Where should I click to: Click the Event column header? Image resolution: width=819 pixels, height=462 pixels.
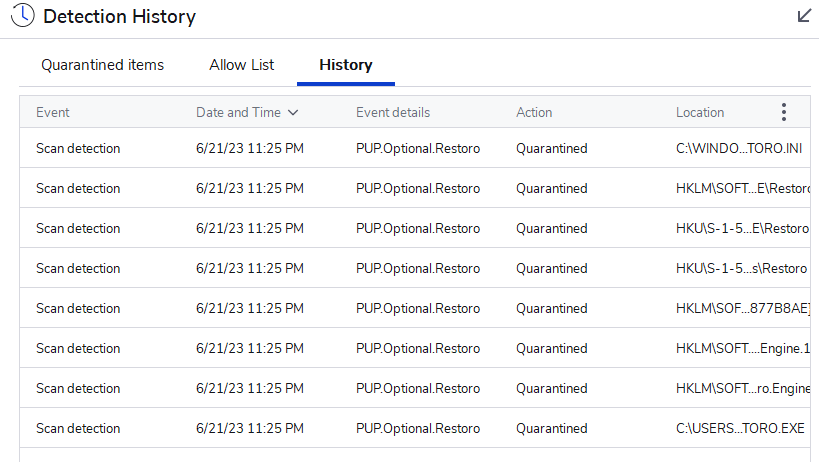[x=53, y=113]
